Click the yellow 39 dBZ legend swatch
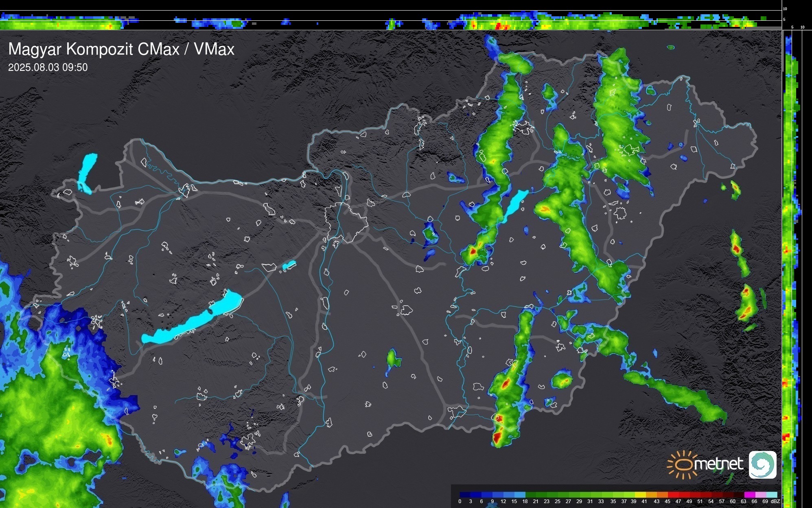This screenshot has height=508, width=812. [x=640, y=495]
